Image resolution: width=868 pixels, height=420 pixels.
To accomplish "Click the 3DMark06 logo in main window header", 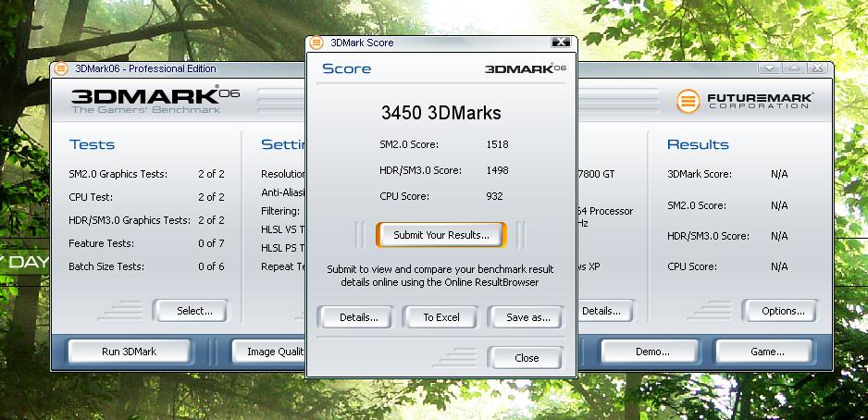I will [x=155, y=99].
